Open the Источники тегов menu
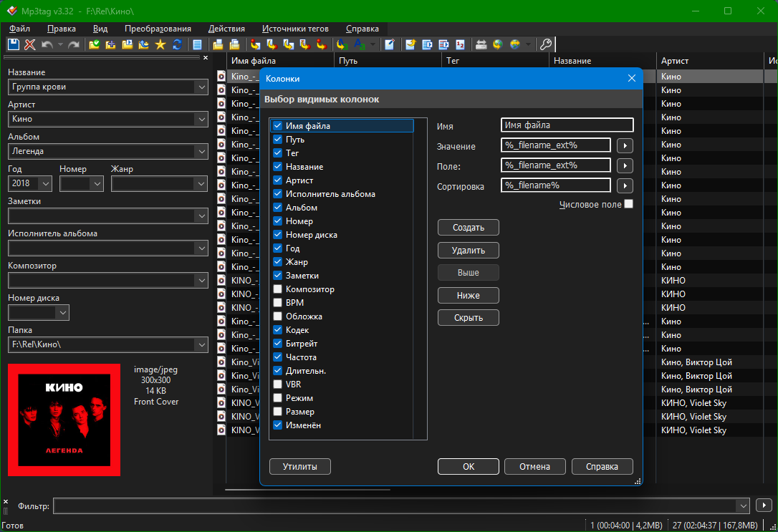 (295, 29)
